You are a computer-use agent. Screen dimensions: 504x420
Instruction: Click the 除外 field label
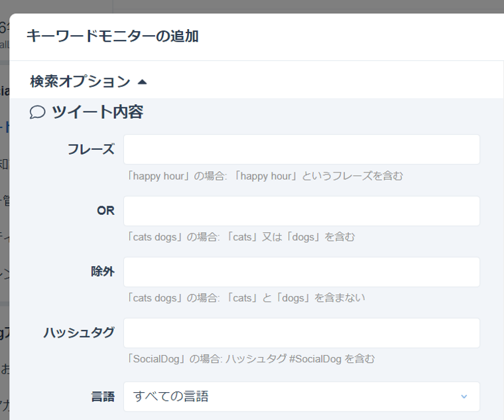click(x=102, y=272)
